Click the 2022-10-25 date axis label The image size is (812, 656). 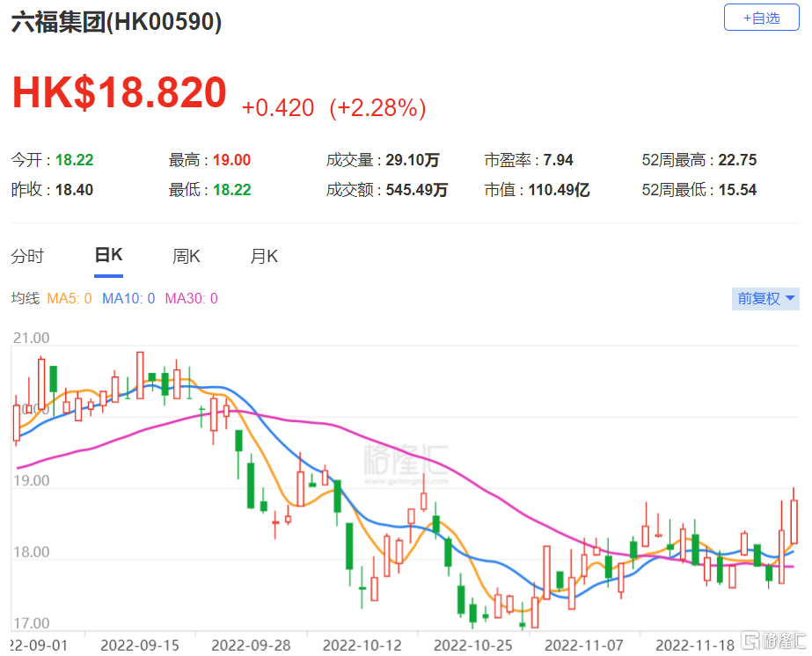(x=472, y=645)
